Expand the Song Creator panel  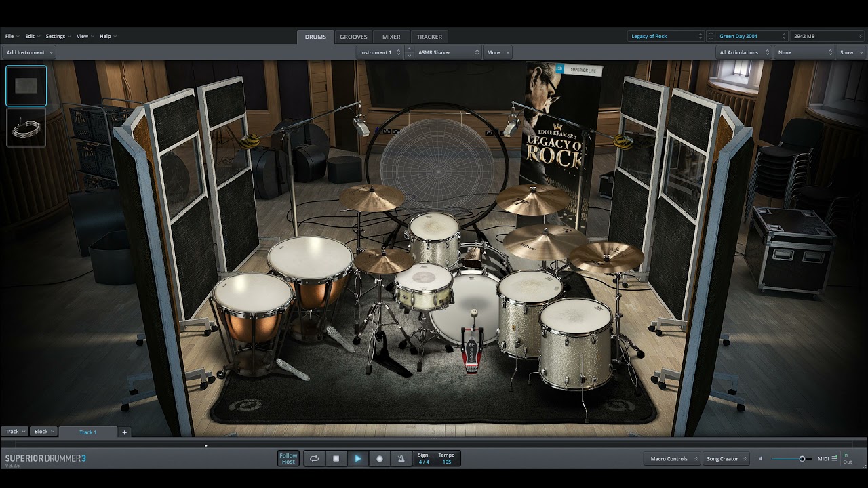tap(726, 459)
